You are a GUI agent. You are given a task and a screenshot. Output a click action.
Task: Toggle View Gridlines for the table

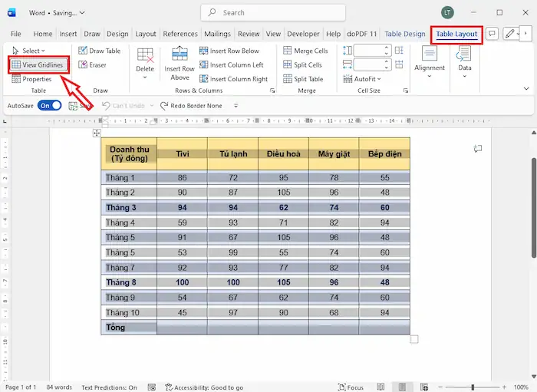[x=37, y=65]
